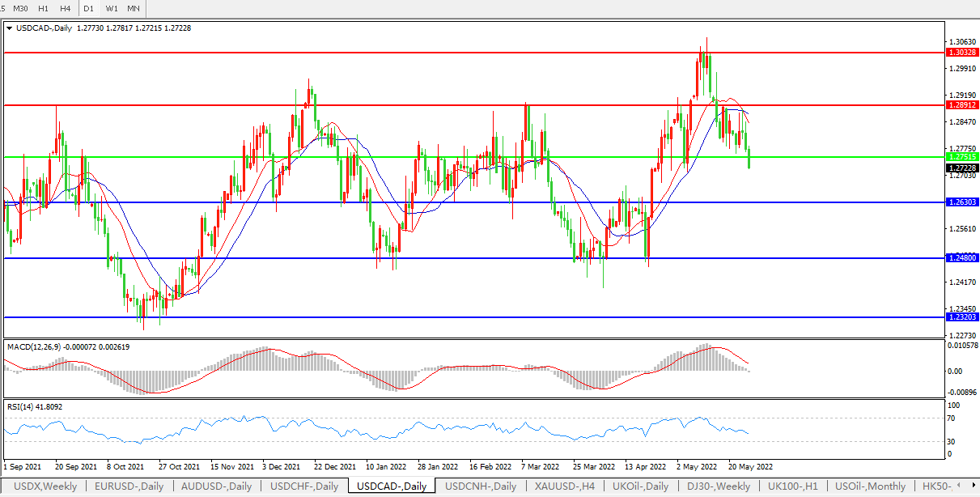980x497 pixels.
Task: Open the USDCAD chart triangle menu
Action: 9,28
